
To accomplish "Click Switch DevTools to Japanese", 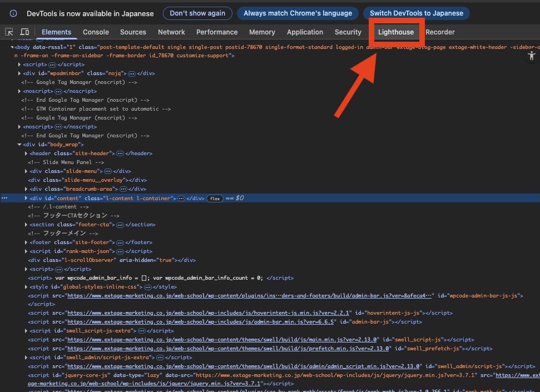I will [416, 13].
